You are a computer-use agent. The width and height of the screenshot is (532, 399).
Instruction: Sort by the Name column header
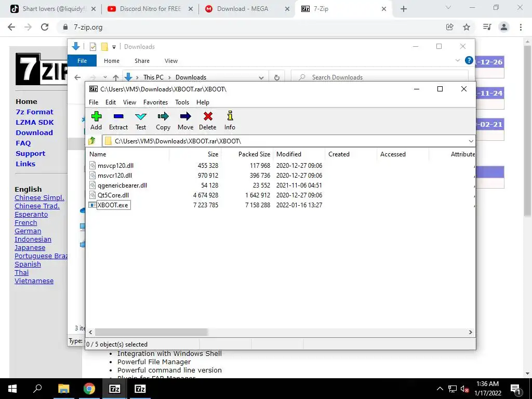127,154
